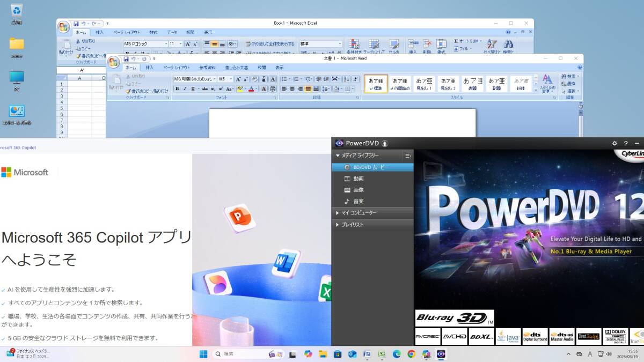Open Excel font name dropdown

(x=166, y=44)
